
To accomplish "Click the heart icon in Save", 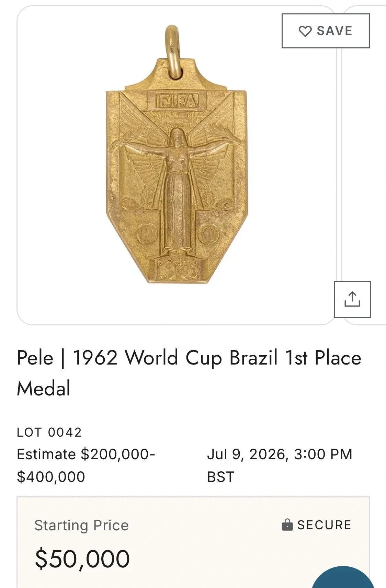I will click(305, 31).
